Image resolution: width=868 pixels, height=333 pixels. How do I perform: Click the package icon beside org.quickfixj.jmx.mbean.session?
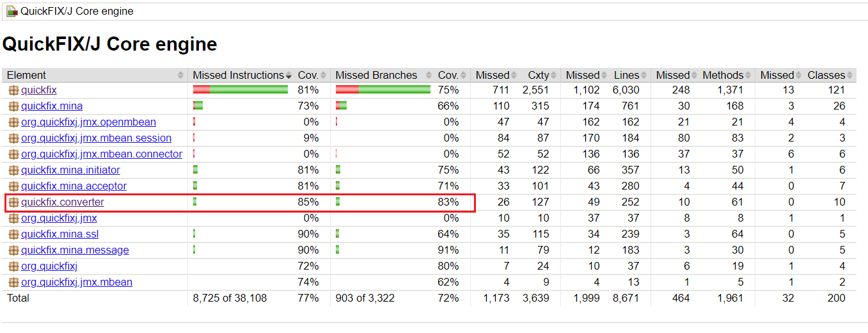(x=13, y=138)
